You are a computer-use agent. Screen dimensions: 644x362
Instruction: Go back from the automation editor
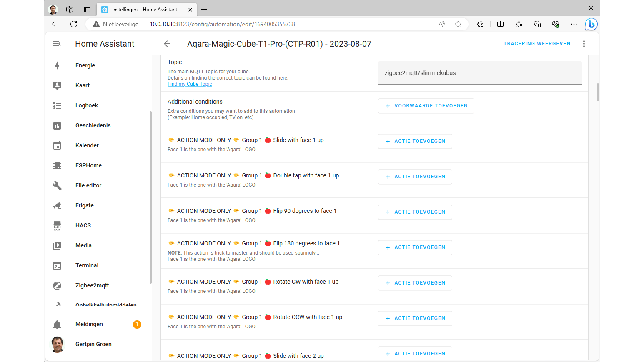tap(167, 44)
